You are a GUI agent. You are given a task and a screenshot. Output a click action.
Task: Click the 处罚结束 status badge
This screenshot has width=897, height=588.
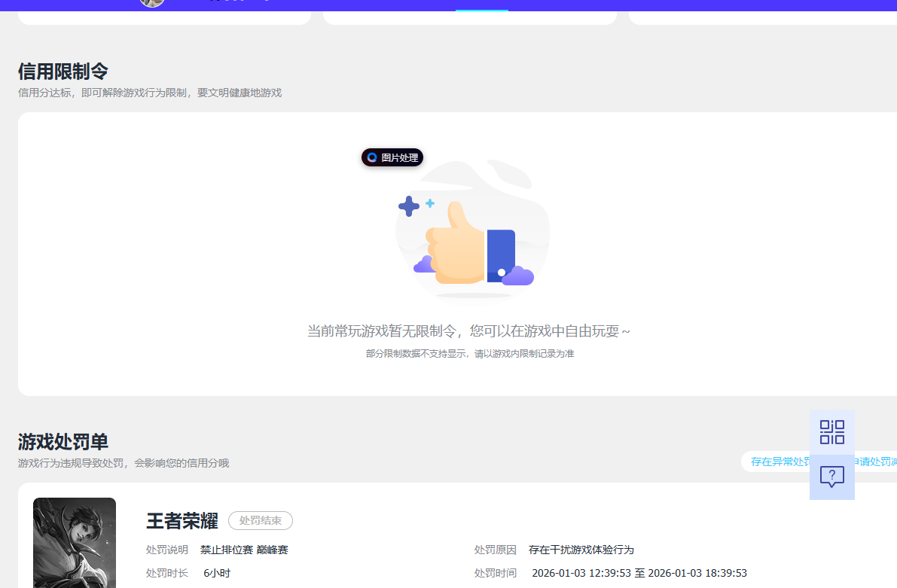(261, 520)
